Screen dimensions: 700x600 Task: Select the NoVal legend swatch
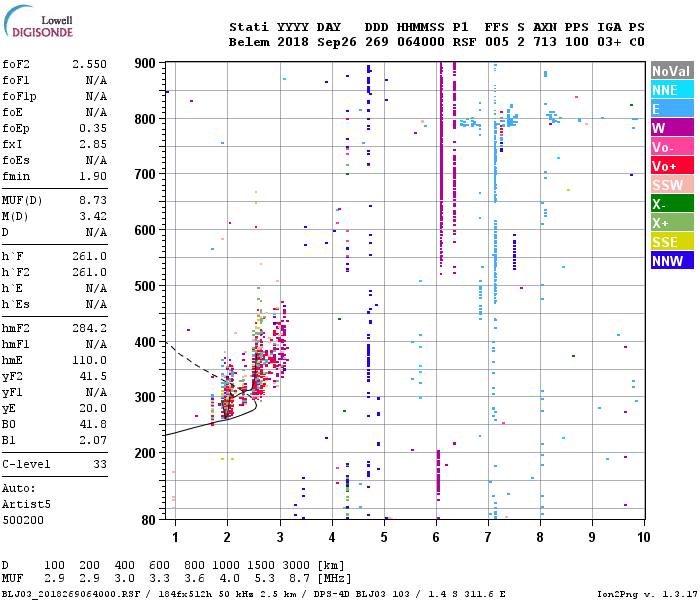[672, 71]
